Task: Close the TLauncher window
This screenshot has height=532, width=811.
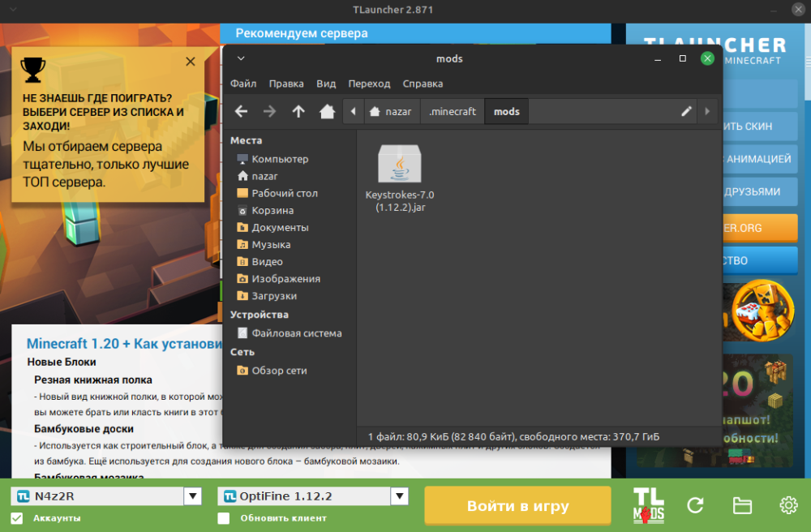Action: (x=798, y=9)
